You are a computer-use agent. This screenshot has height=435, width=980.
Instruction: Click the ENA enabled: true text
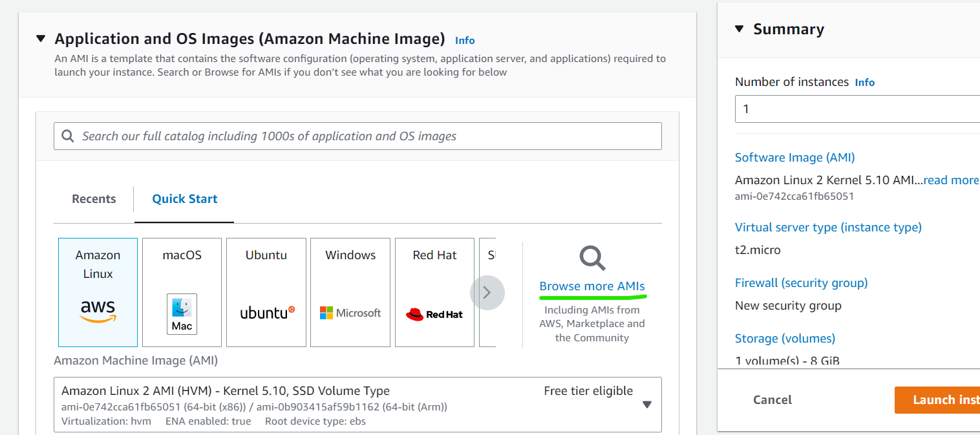pyautogui.click(x=208, y=421)
